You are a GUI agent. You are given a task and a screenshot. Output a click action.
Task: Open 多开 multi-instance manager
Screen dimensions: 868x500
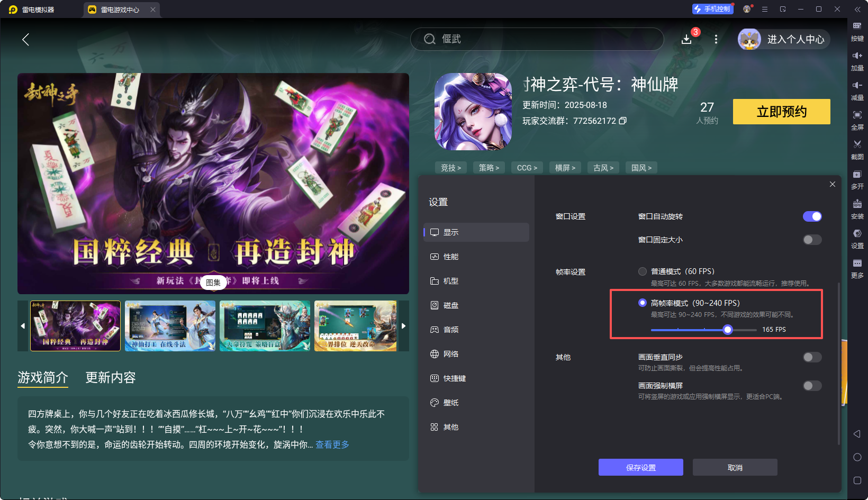[857, 179]
